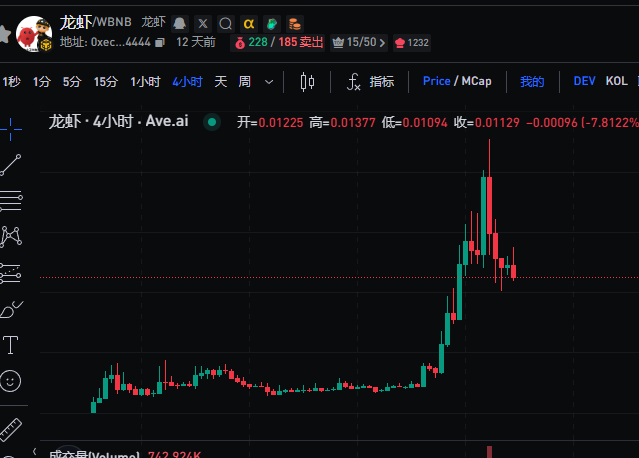Click the 龙虾/WBNB pair name
This screenshot has height=458, width=639.
(96, 22)
